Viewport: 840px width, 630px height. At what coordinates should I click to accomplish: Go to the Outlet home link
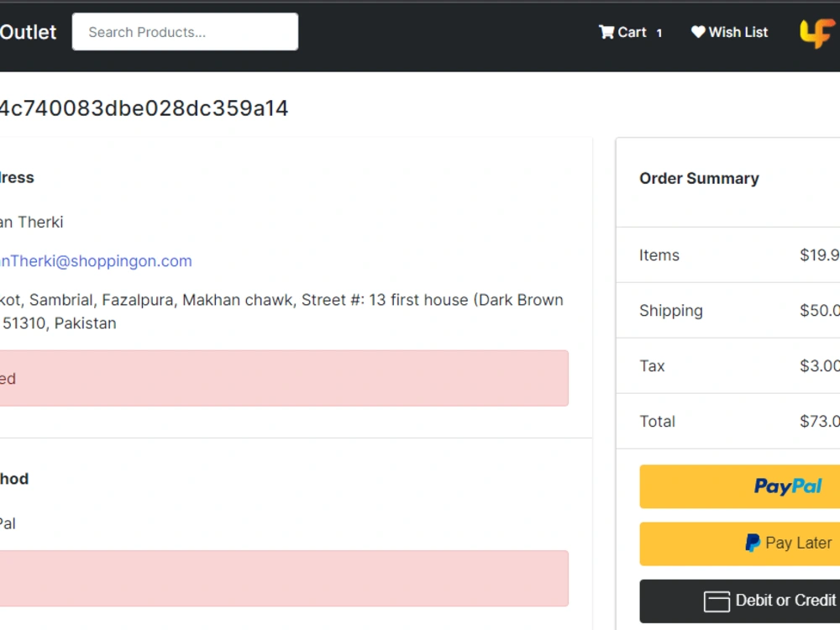coord(28,32)
